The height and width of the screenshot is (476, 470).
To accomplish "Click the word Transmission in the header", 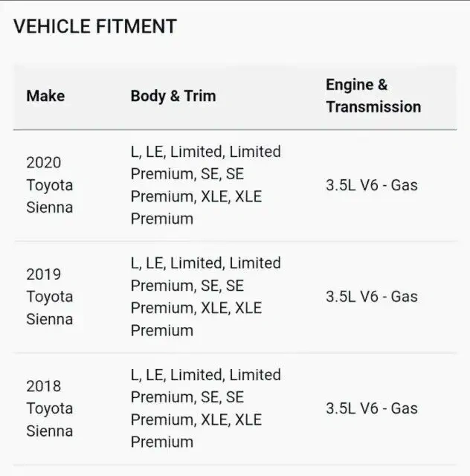I will (373, 107).
